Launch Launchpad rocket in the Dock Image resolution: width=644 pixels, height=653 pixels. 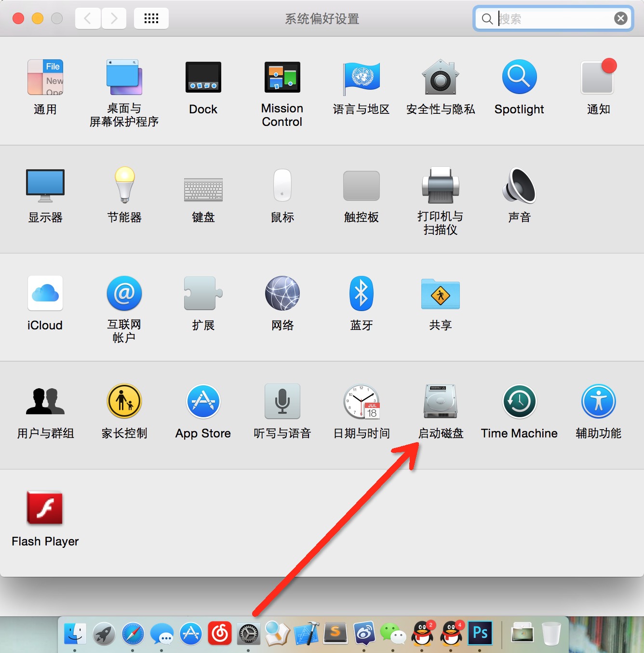point(104,634)
